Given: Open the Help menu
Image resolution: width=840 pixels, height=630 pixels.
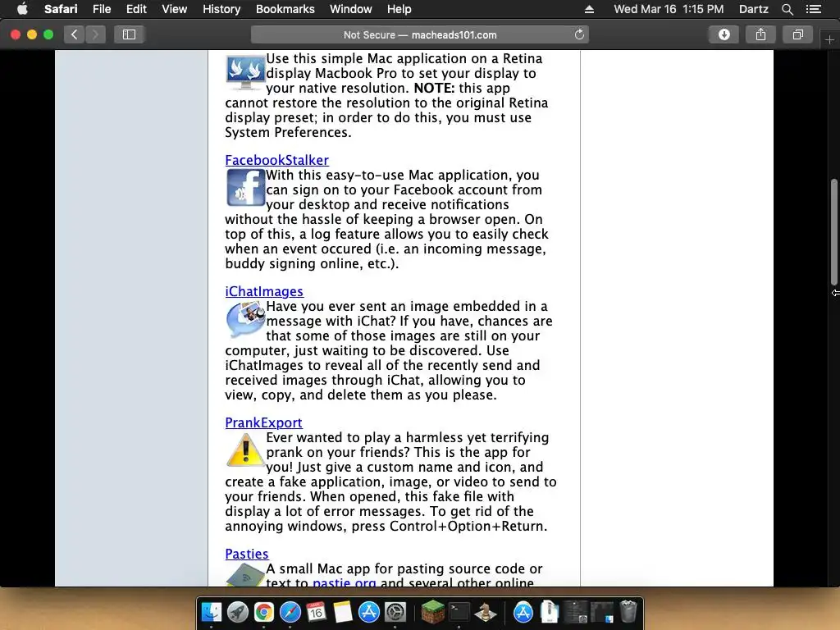Looking at the screenshot, I should (x=399, y=9).
